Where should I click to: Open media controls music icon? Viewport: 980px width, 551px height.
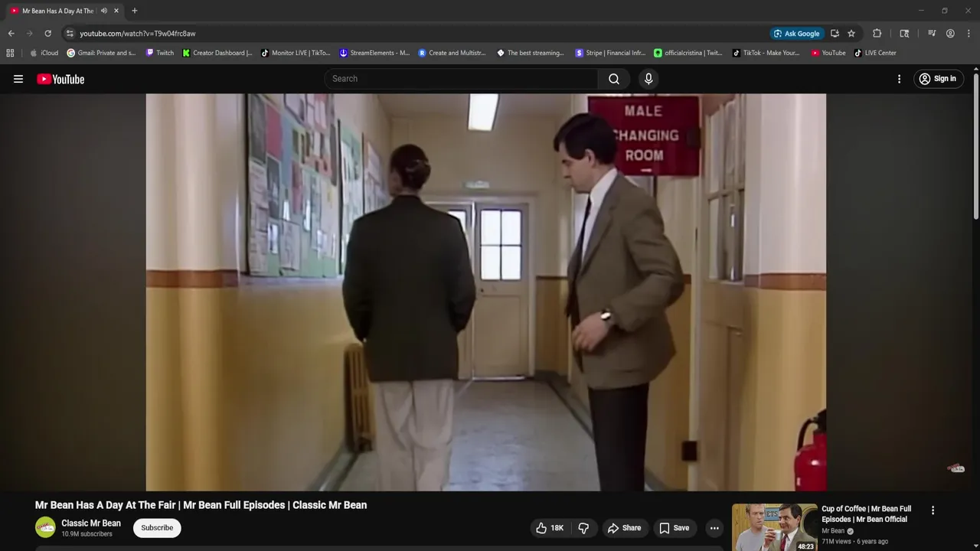[x=932, y=34]
